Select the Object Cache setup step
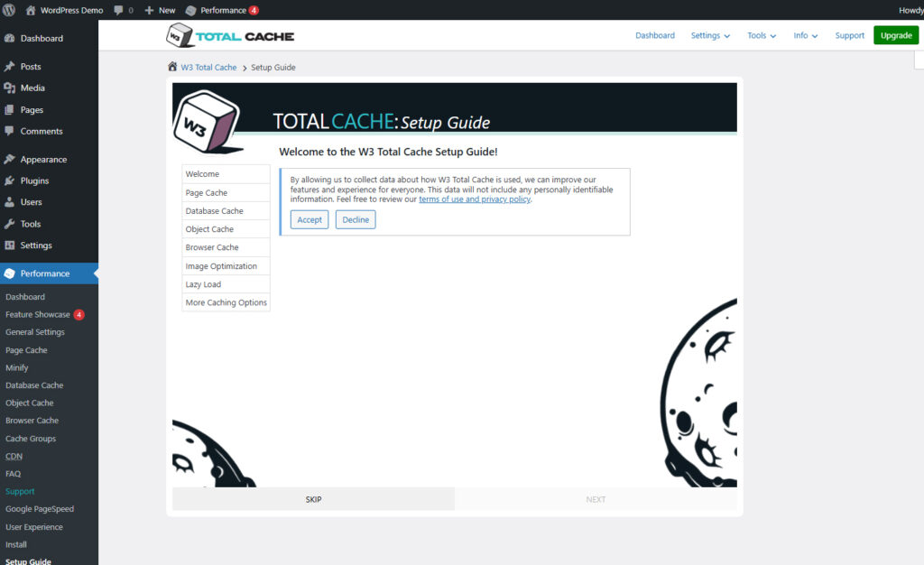 (x=226, y=229)
